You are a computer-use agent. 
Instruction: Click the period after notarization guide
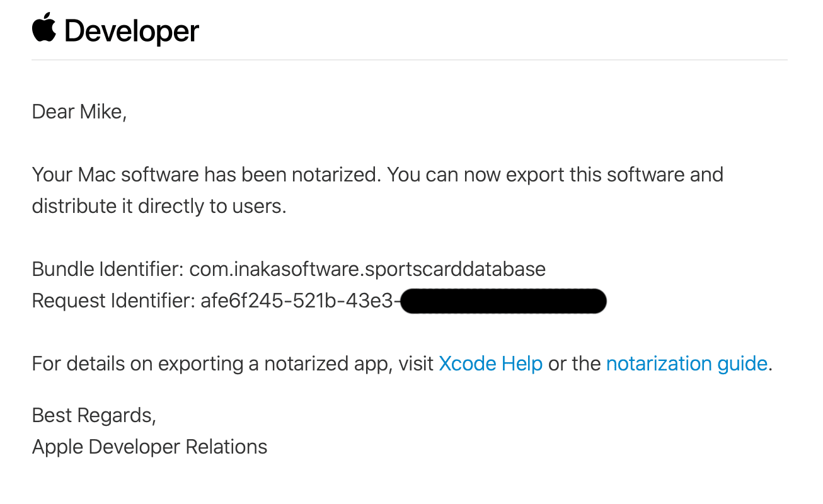[770, 369]
